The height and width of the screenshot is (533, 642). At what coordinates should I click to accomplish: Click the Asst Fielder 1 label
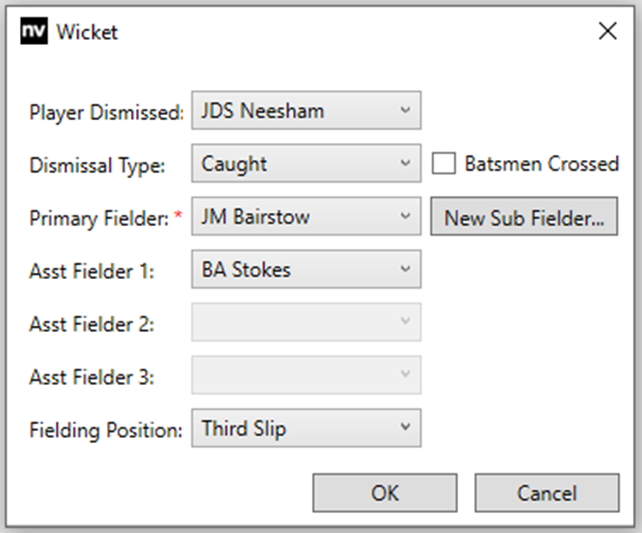coord(93,270)
